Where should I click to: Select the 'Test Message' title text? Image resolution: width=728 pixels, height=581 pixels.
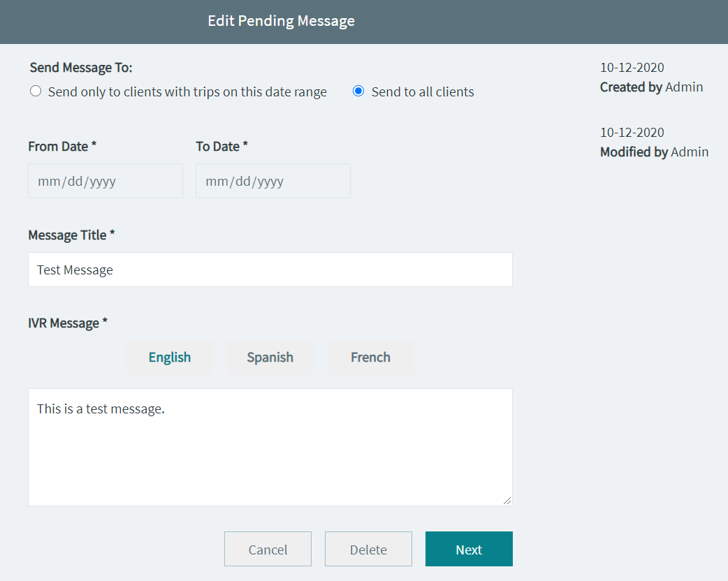point(75,270)
